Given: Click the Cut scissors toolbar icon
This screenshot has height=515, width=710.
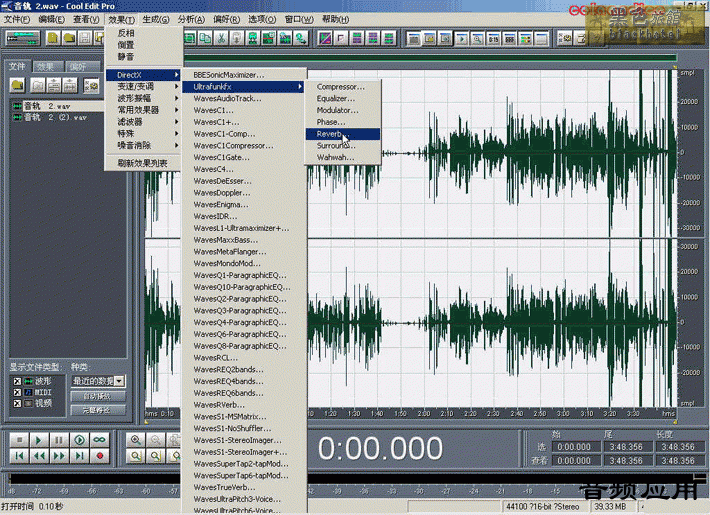Looking at the screenshot, I should (221, 39).
